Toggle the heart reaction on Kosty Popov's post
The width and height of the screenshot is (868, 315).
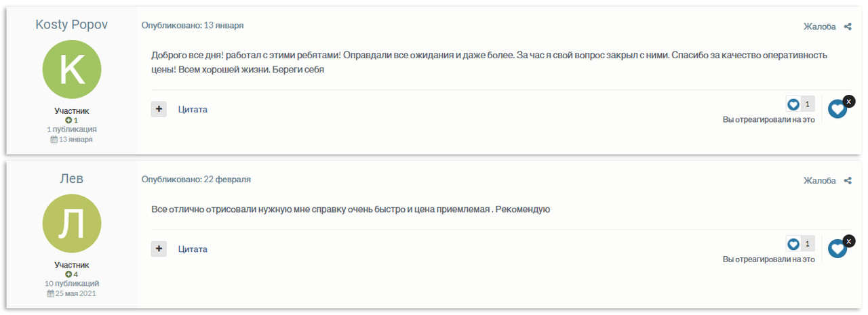click(x=837, y=109)
